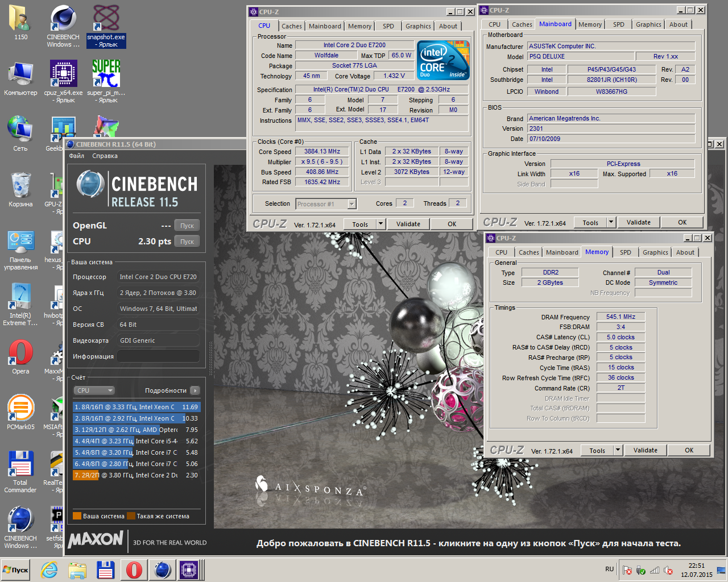Click Validate in CPU-Z CPU window
This screenshot has width=728, height=582.
(x=408, y=224)
